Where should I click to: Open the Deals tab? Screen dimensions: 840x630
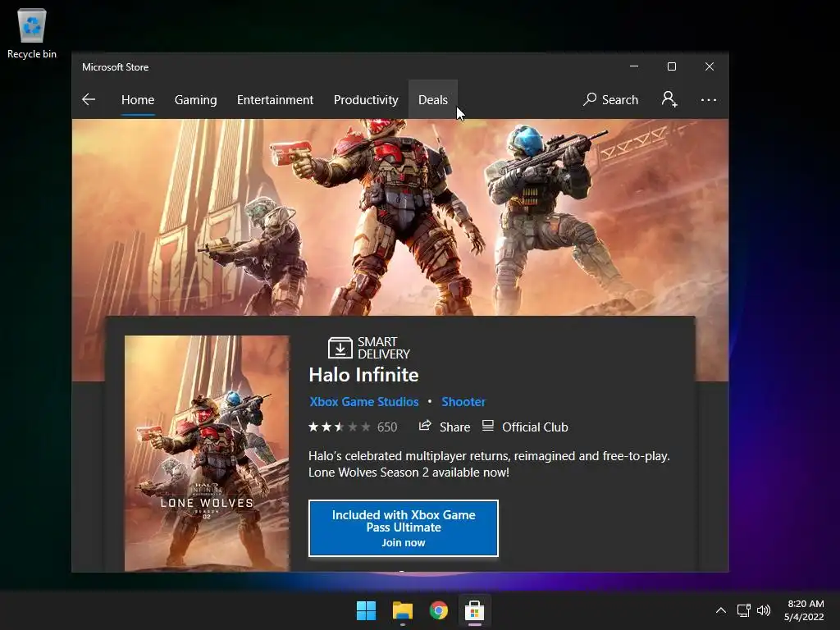point(433,99)
